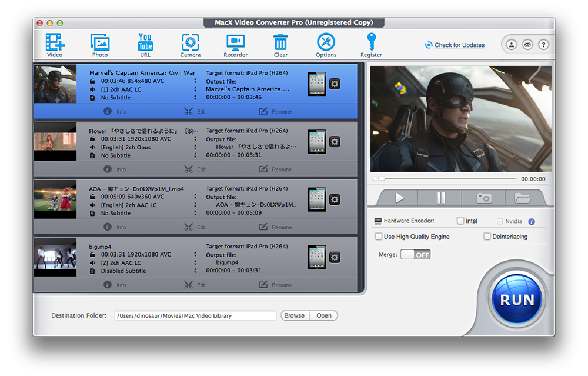
Task: Expand audio track selector for Flower video
Action: (x=195, y=147)
